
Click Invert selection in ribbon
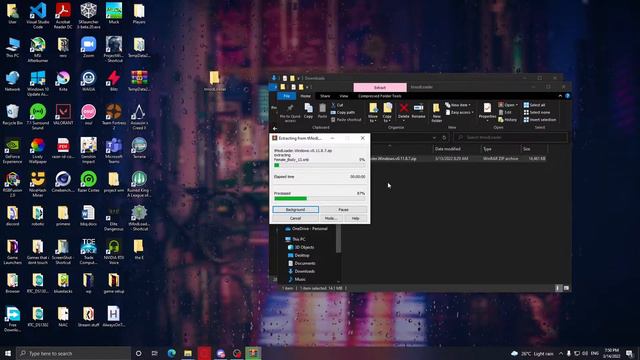(540, 120)
